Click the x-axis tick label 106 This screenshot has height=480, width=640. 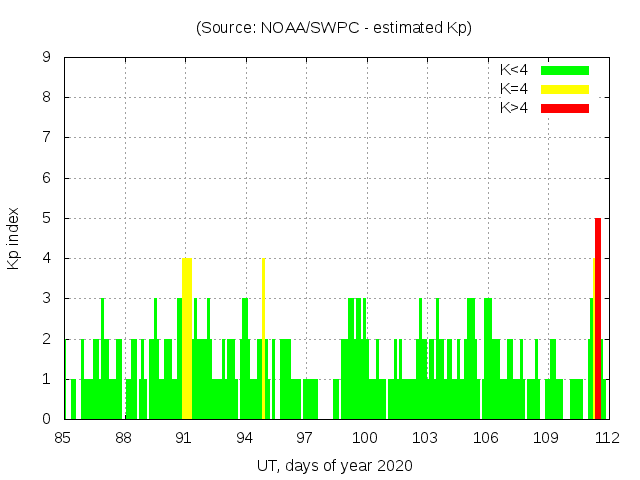486,438
